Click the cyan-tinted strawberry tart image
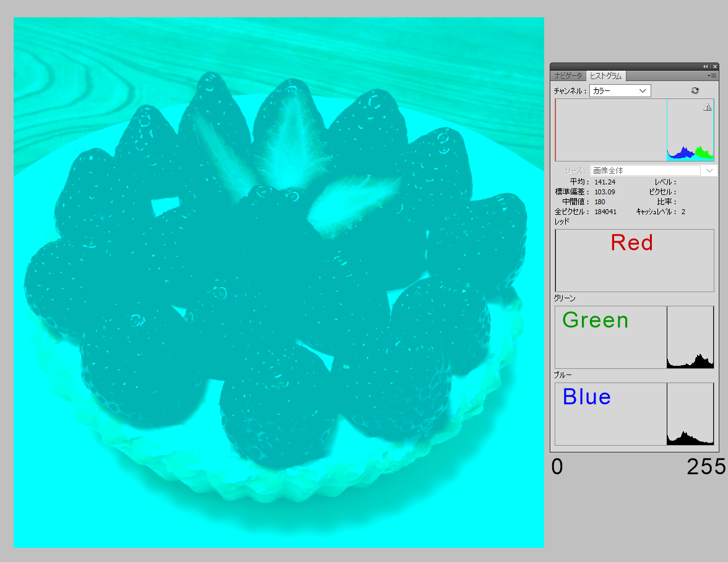728x562 pixels. pyautogui.click(x=279, y=282)
